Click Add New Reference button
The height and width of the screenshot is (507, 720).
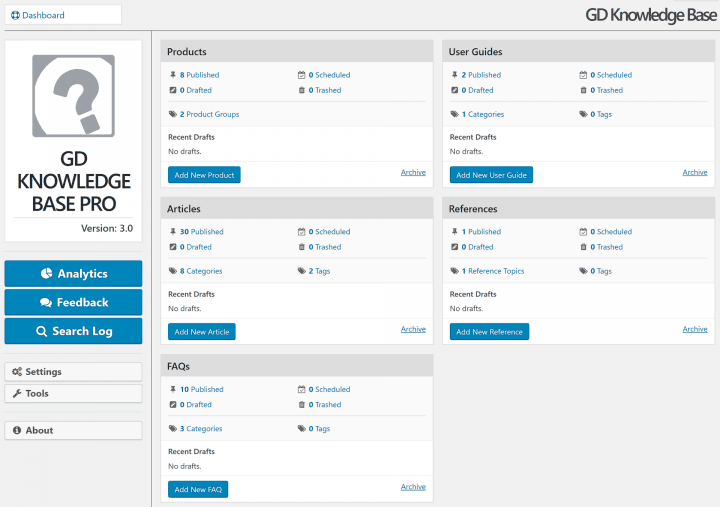click(x=489, y=332)
